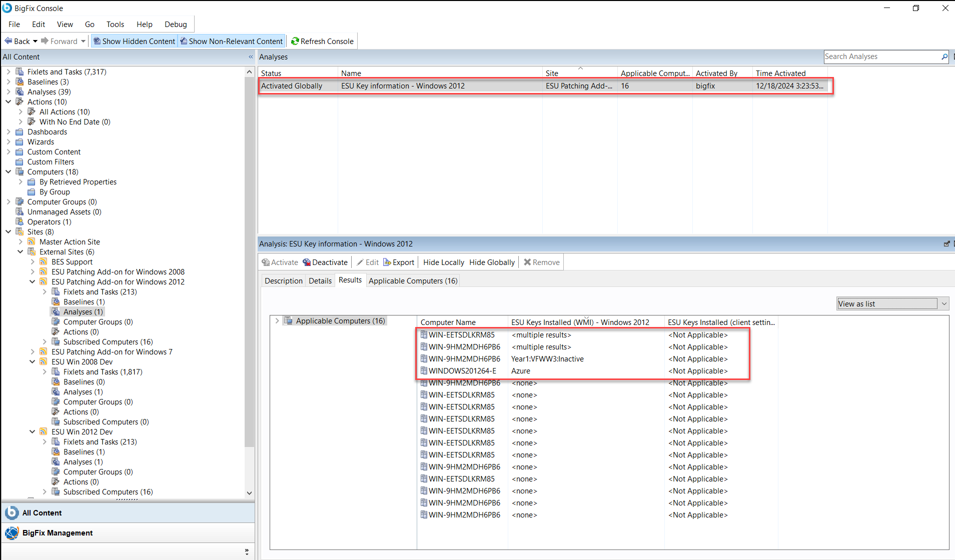Image resolution: width=955 pixels, height=560 pixels.
Task: Collapse the Sites (8) node
Action: (x=9, y=232)
